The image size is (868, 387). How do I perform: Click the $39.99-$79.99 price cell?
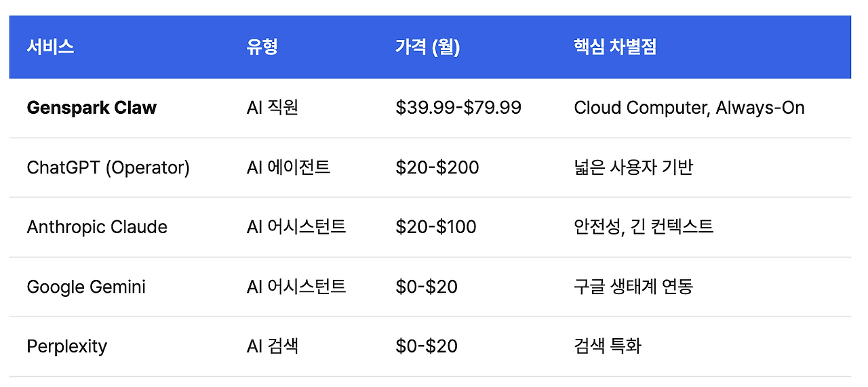click(x=458, y=108)
